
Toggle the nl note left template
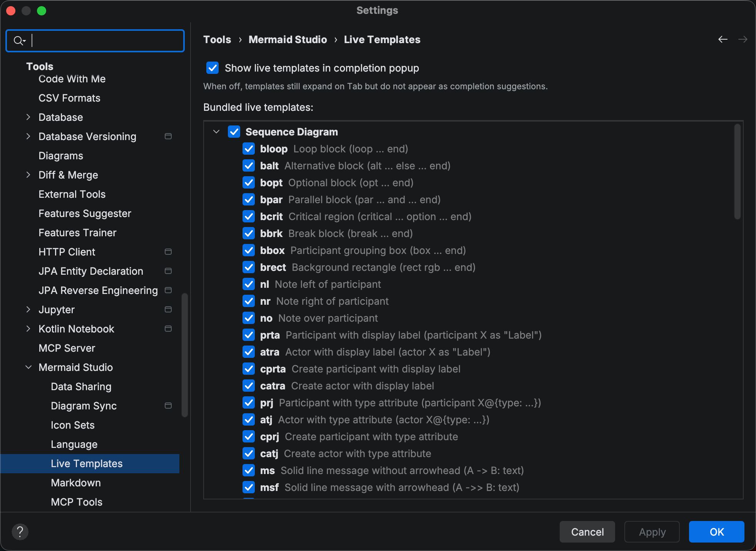249,284
